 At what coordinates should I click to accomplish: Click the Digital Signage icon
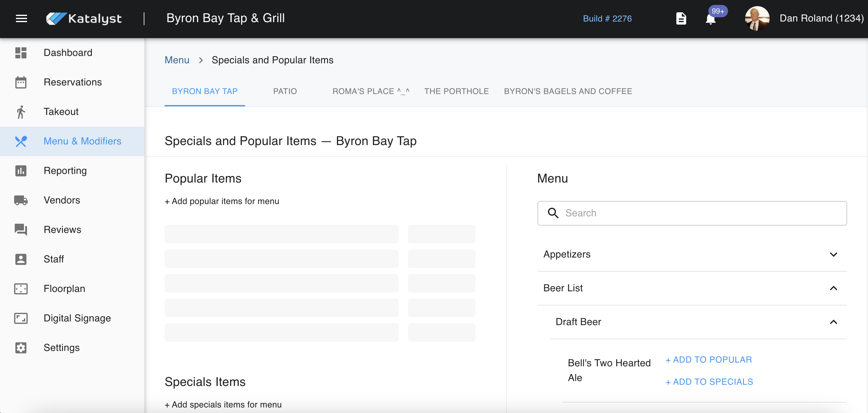tap(21, 318)
